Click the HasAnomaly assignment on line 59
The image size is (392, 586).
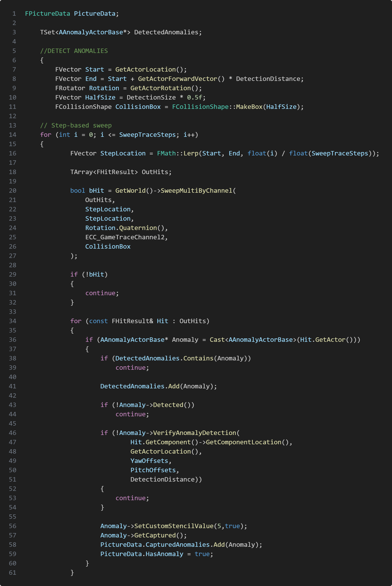[x=164, y=554]
